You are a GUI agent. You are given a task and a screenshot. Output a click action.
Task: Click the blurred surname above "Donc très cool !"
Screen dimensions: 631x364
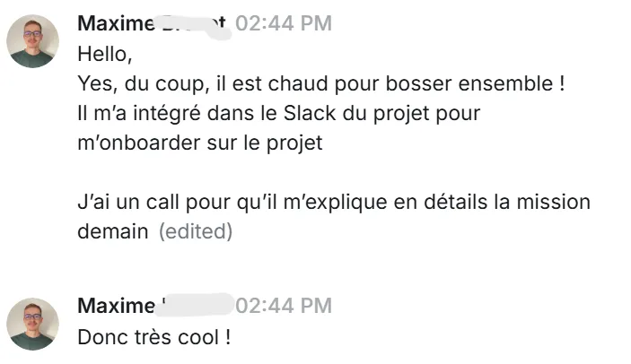(195, 305)
